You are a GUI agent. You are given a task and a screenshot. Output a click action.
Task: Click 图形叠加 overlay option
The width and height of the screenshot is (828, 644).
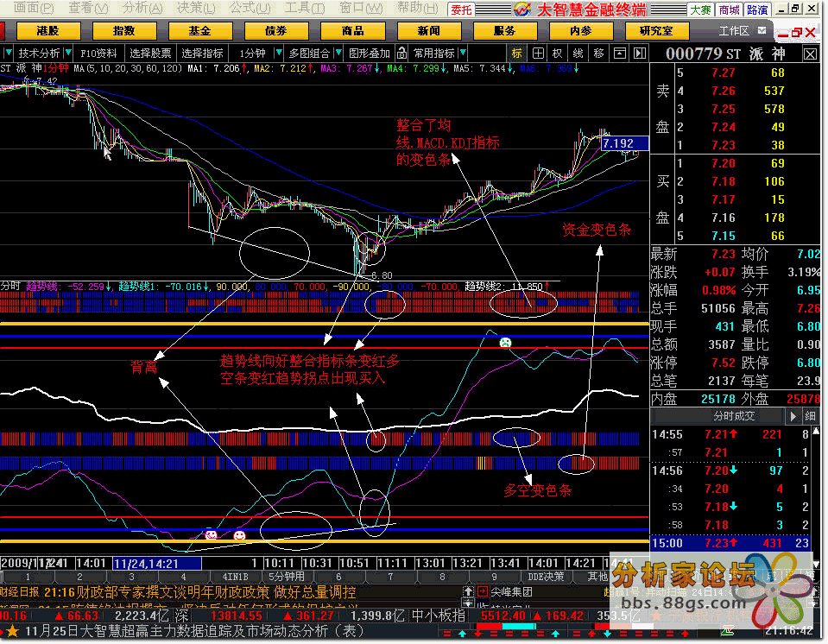click(369, 53)
